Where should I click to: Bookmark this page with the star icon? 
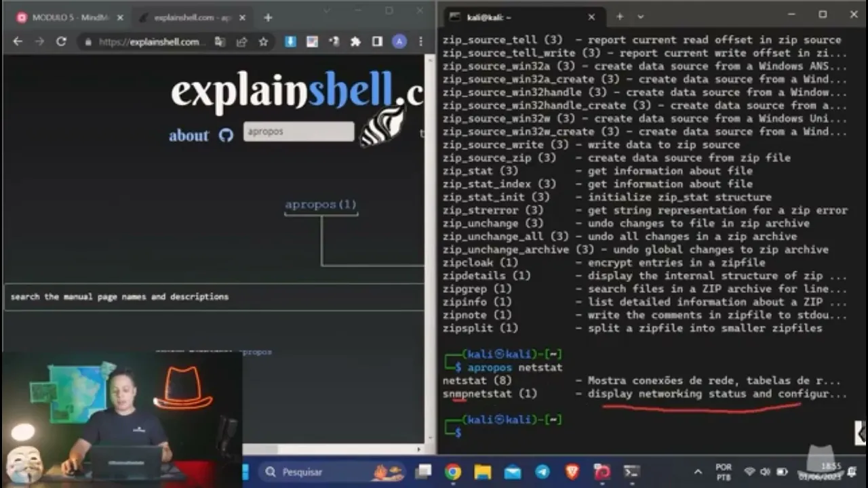[263, 42]
